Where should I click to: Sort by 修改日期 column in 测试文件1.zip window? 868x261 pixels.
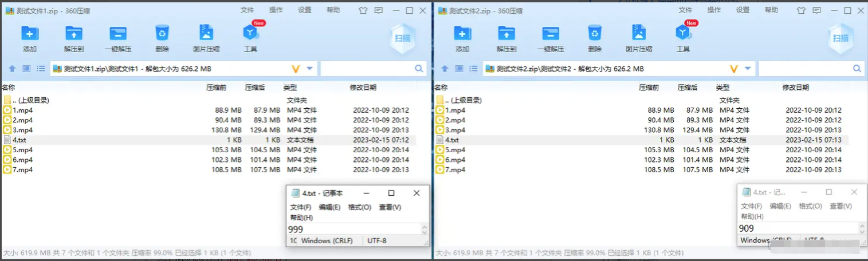tap(363, 88)
